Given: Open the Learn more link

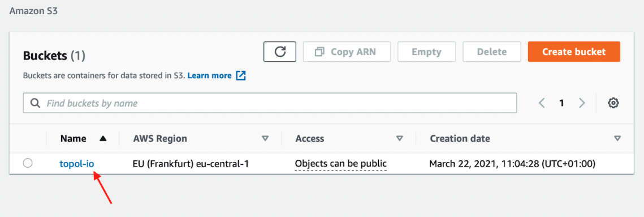Looking at the screenshot, I should click(x=209, y=76).
